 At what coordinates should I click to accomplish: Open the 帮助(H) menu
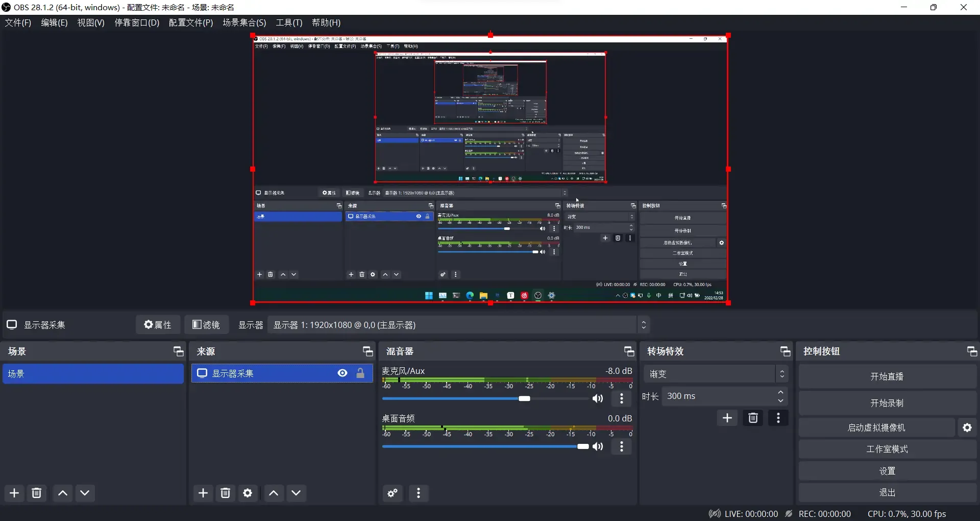326,22
